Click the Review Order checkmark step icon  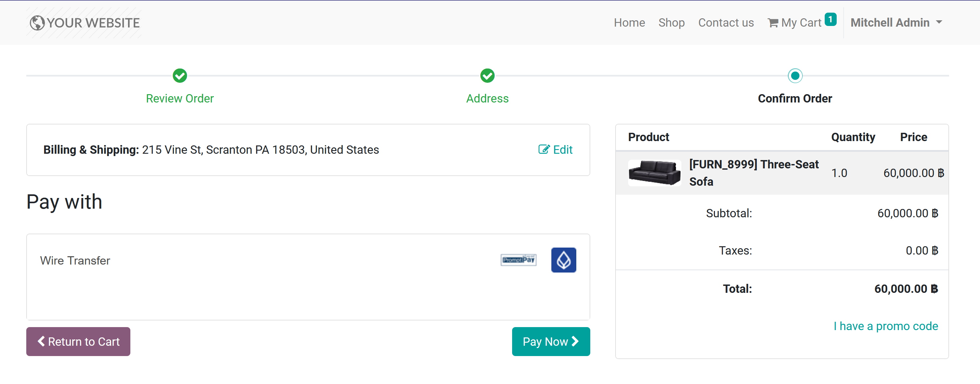[x=180, y=75]
